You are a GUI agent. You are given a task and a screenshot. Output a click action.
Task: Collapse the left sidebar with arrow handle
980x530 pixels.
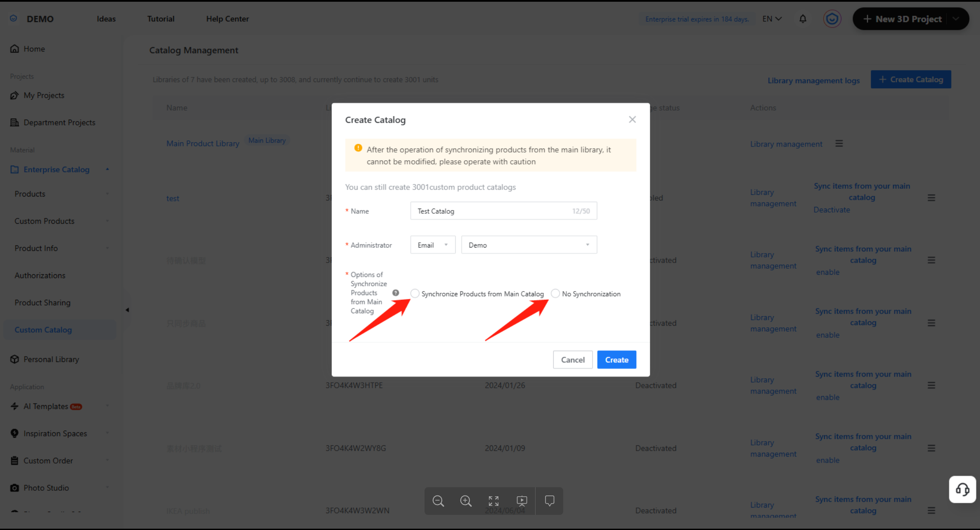click(127, 310)
